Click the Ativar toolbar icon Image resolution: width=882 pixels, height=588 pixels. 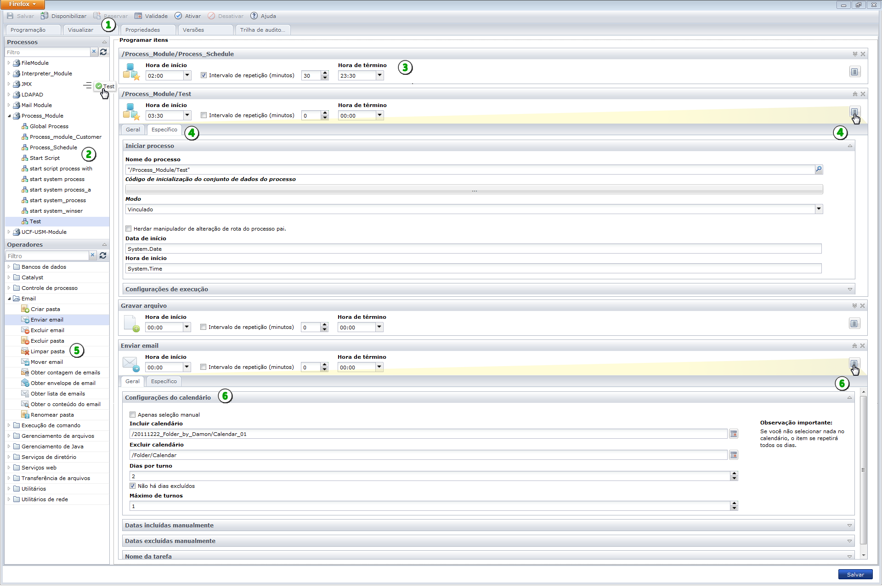(178, 16)
